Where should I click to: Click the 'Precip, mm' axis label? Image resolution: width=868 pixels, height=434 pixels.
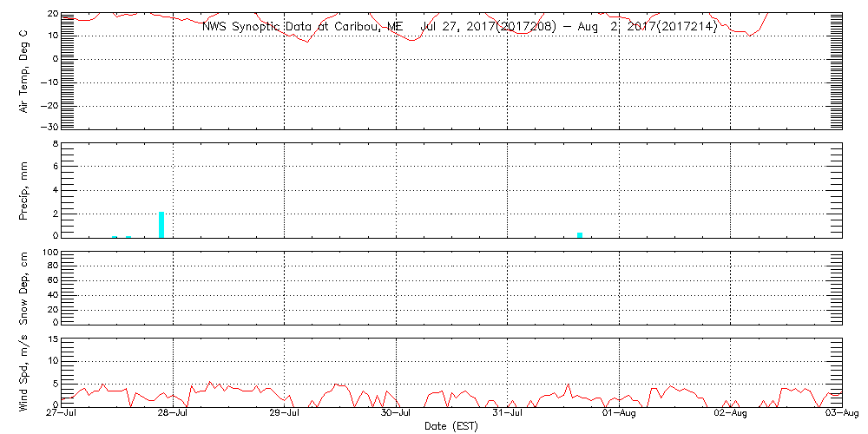(24, 190)
